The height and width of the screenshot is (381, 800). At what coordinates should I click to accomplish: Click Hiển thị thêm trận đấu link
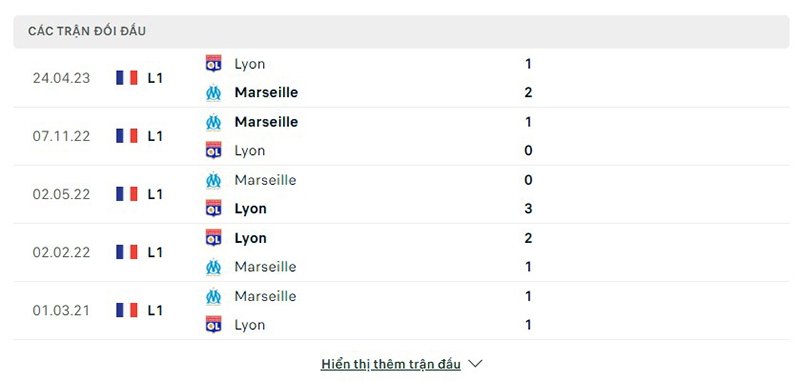(x=391, y=364)
